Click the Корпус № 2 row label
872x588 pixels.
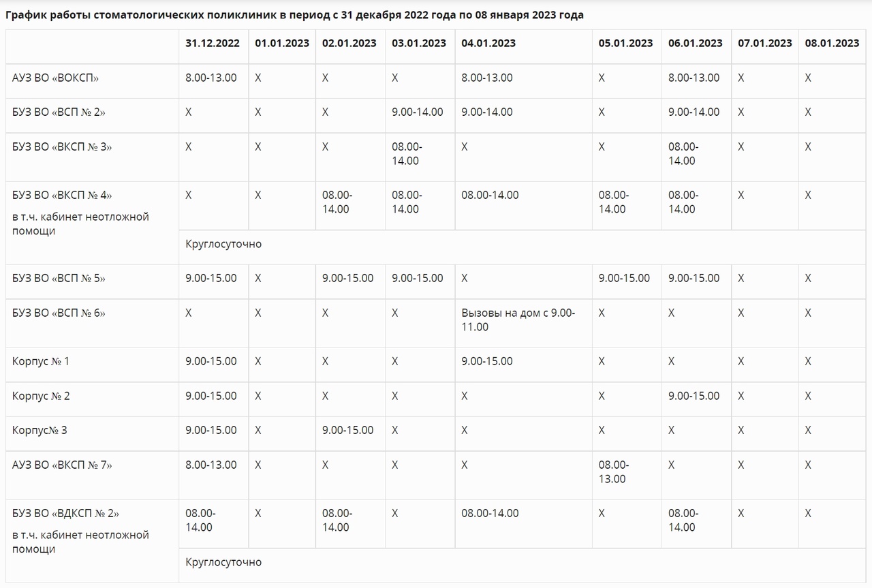pyautogui.click(x=41, y=396)
